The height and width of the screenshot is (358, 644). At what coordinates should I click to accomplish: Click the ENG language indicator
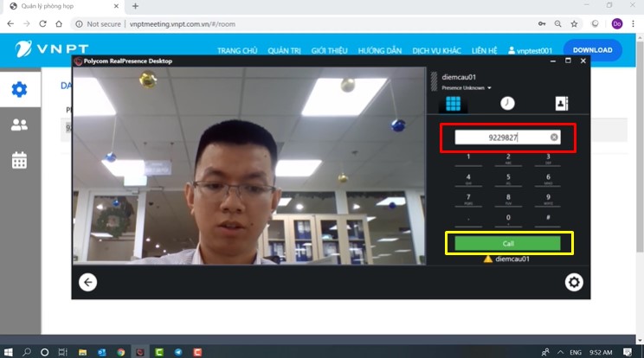(x=576, y=352)
